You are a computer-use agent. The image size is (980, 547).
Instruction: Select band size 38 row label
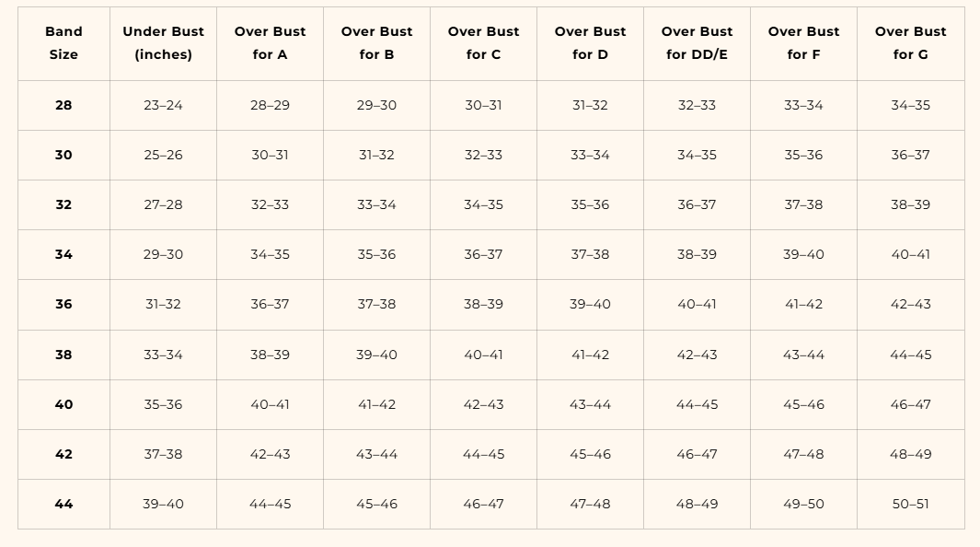tap(63, 355)
